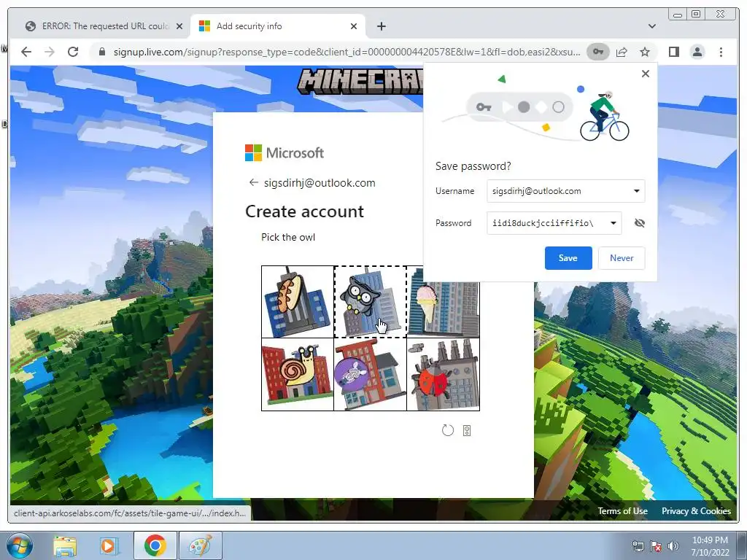This screenshot has width=747, height=560.
Task: Select the Add security info tab
Action: click(x=278, y=26)
